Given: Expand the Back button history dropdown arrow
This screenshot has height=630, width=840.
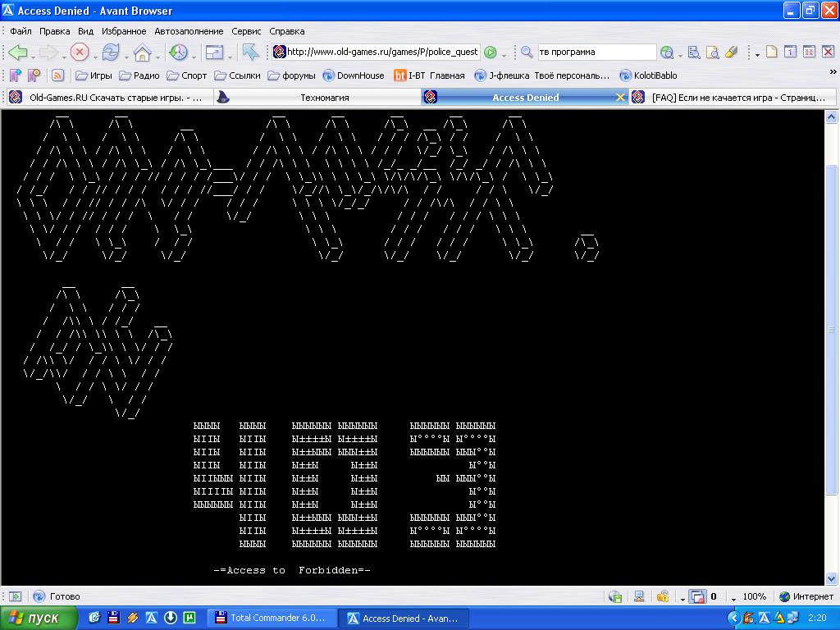Looking at the screenshot, I should [x=33, y=56].
